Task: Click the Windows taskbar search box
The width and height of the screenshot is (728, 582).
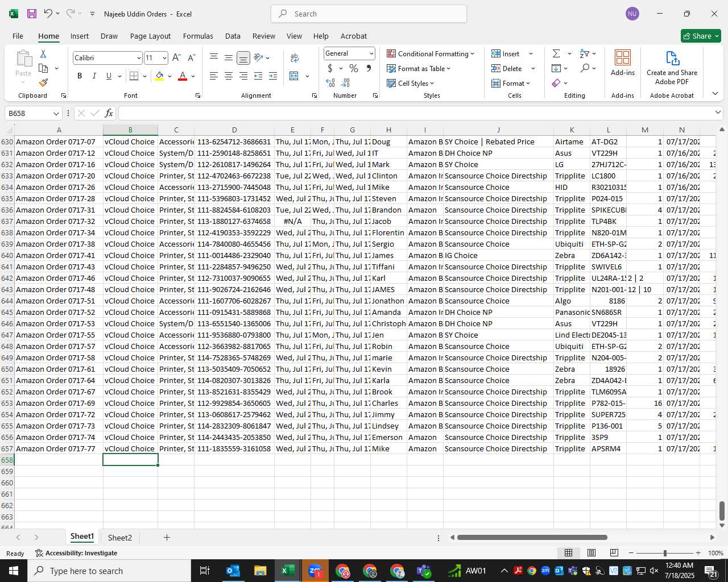Action: [109, 571]
